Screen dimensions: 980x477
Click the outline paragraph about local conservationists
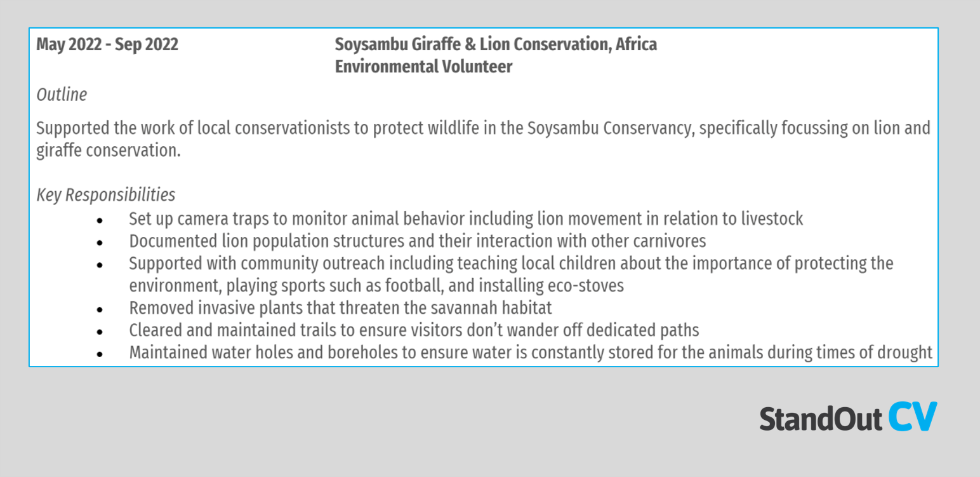(483, 139)
